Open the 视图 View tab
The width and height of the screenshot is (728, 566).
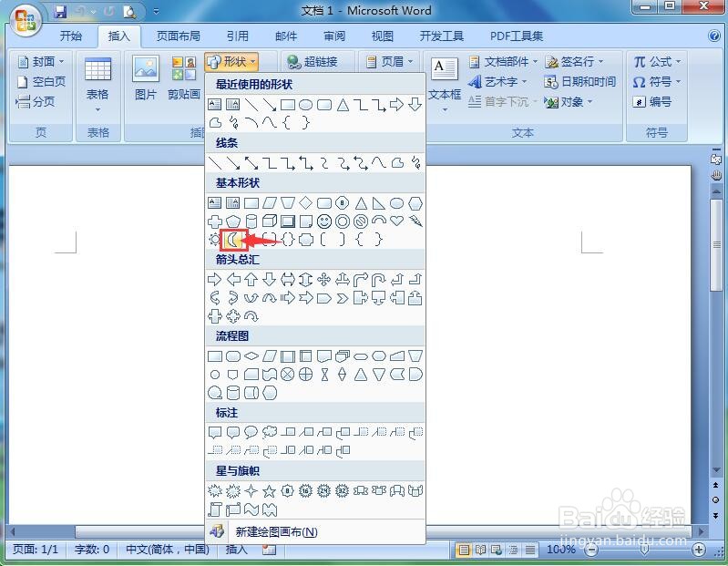point(383,36)
